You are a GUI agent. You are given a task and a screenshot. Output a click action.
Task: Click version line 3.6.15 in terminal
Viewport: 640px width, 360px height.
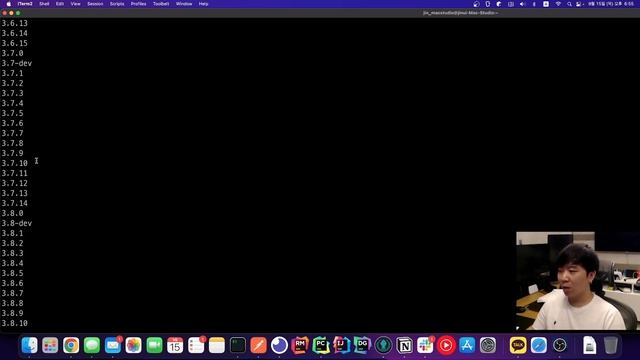pyautogui.click(x=15, y=43)
